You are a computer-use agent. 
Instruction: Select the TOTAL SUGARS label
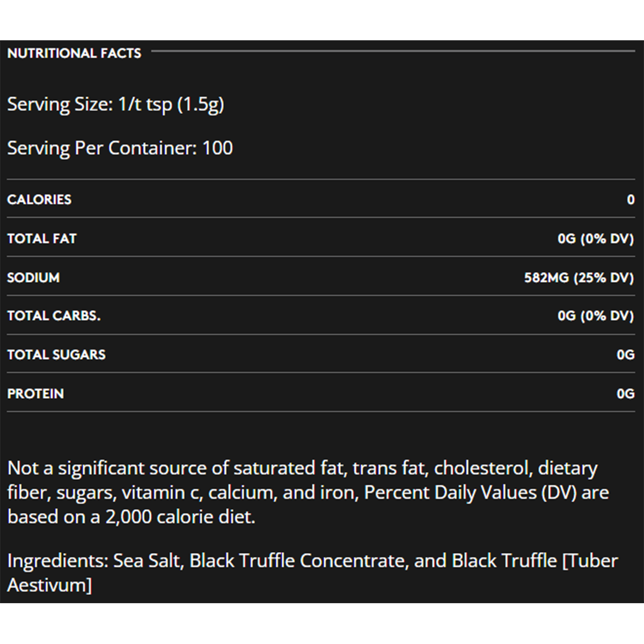[x=56, y=355]
